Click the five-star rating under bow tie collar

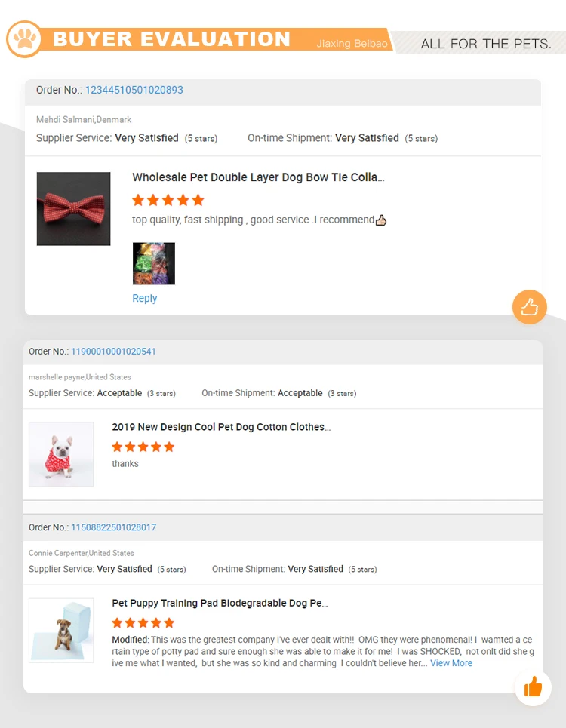click(x=168, y=200)
